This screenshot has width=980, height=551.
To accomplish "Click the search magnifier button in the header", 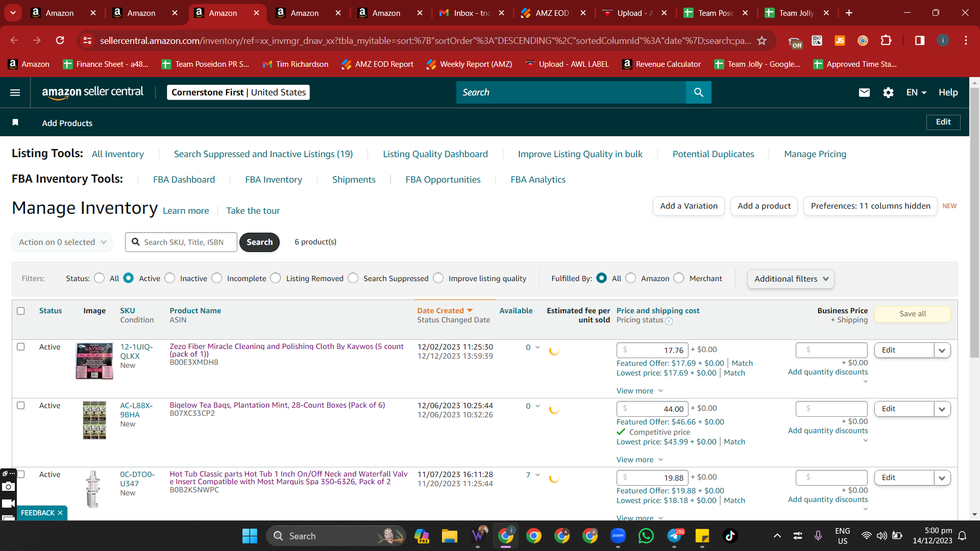I will [699, 92].
